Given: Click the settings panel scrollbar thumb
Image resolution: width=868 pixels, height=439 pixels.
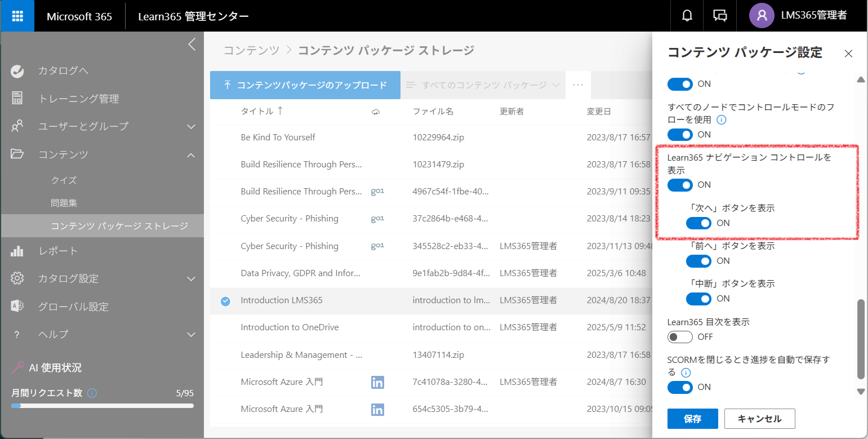Looking at the screenshot, I should tap(861, 339).
